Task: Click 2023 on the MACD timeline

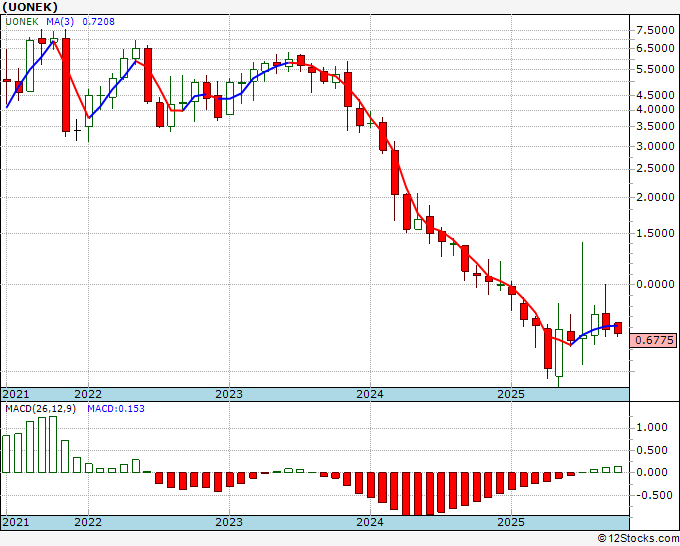Action: click(229, 522)
